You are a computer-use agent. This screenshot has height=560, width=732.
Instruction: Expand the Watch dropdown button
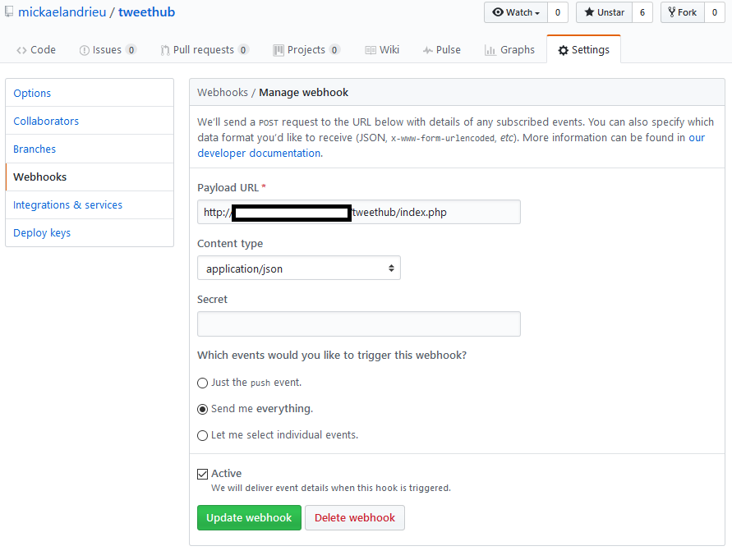point(516,12)
